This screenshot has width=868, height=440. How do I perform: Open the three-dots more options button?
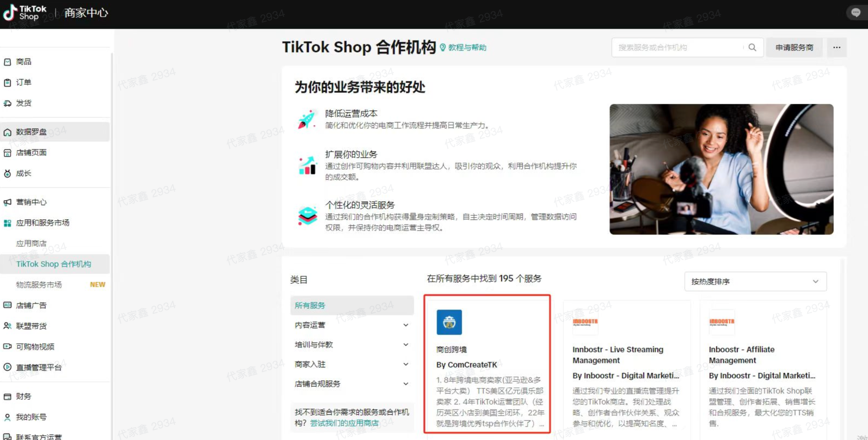coord(837,47)
